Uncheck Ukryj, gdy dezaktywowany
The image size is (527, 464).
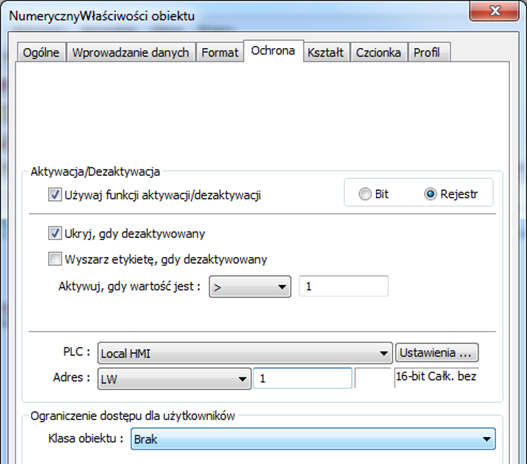[55, 234]
